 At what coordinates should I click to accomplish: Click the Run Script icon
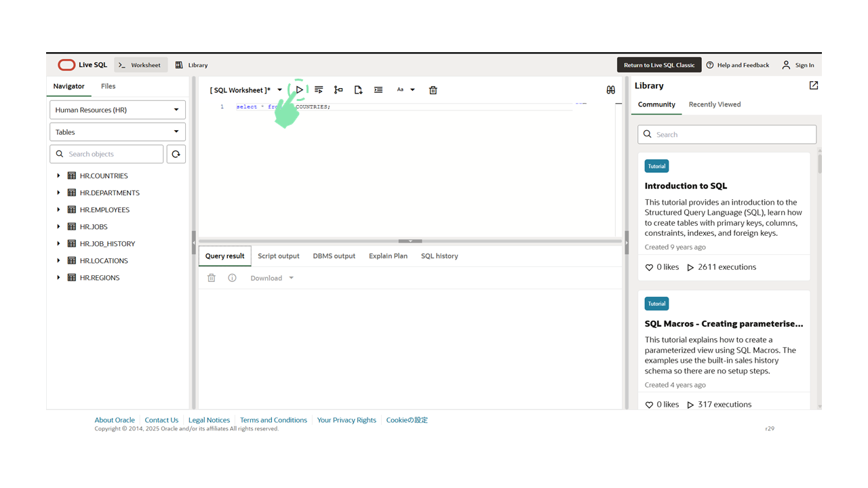[x=319, y=89]
